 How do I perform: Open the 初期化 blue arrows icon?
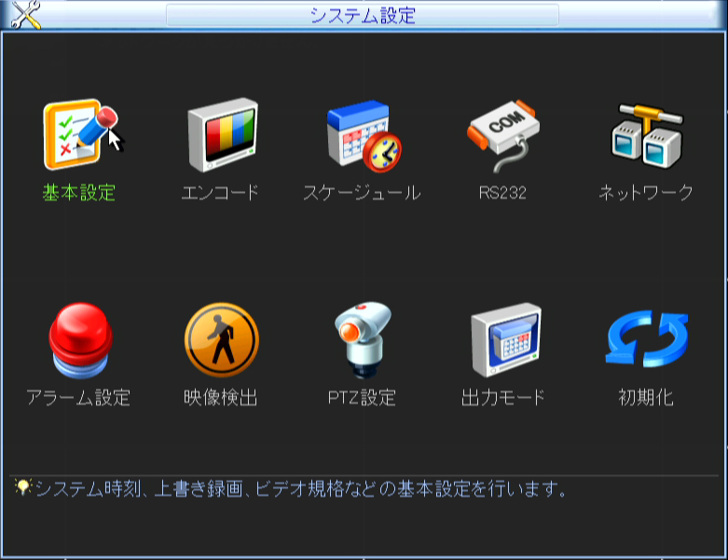[x=647, y=338]
